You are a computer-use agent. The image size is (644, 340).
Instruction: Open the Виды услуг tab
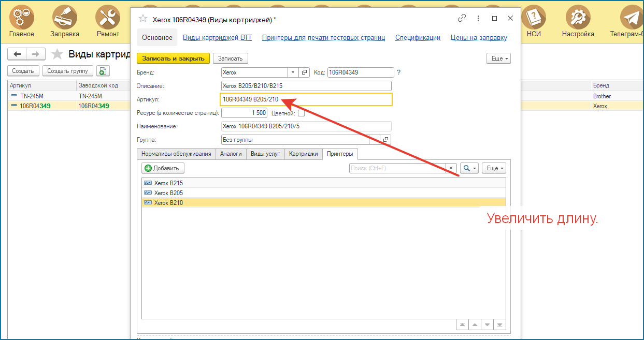click(x=265, y=154)
